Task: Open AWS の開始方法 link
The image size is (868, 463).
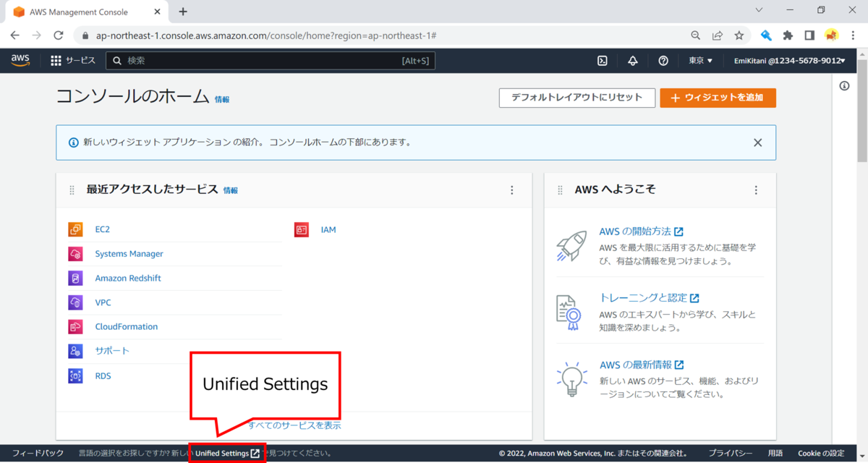Action: tap(641, 231)
